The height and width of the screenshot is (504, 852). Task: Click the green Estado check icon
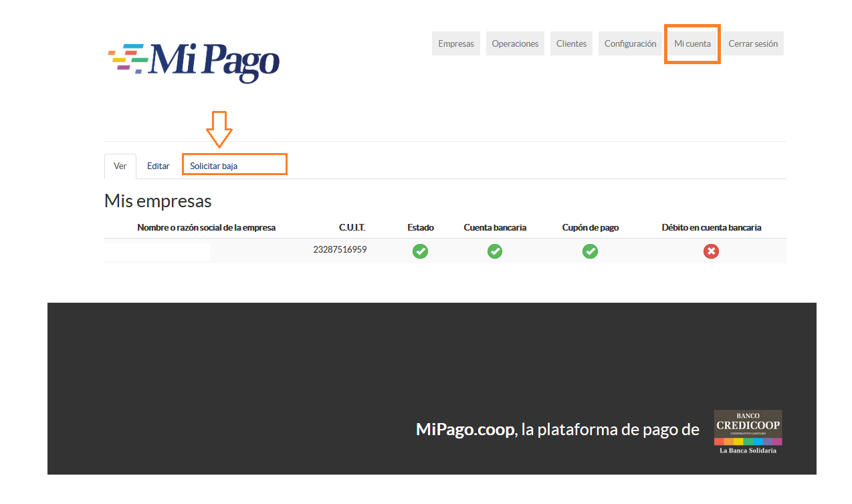420,251
